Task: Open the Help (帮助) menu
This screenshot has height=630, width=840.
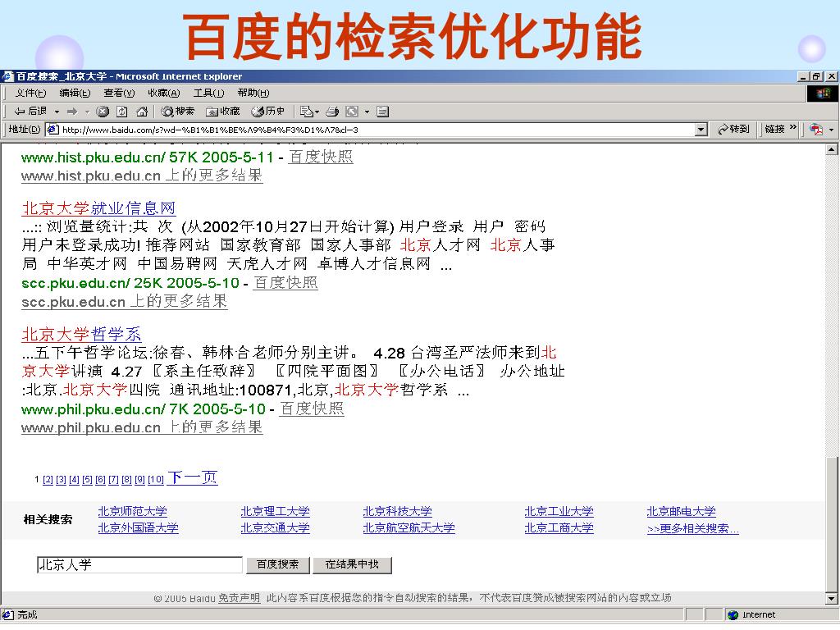Action: 253,94
